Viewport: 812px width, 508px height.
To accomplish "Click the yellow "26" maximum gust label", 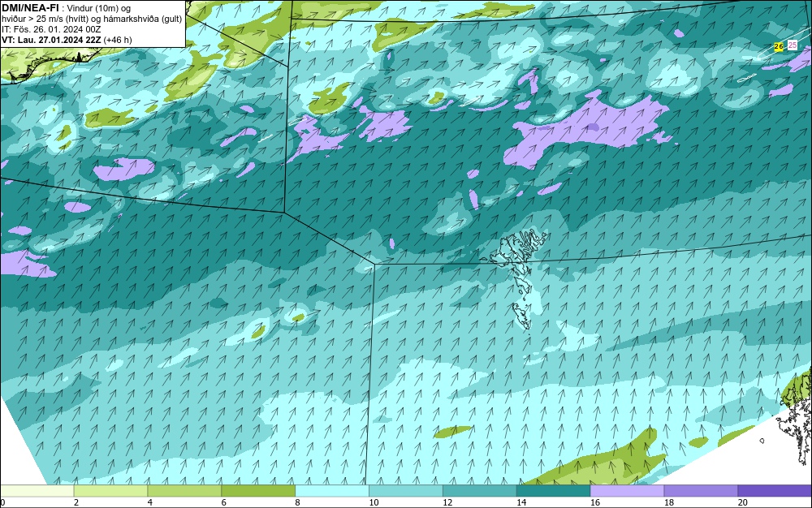I will click(x=779, y=46).
